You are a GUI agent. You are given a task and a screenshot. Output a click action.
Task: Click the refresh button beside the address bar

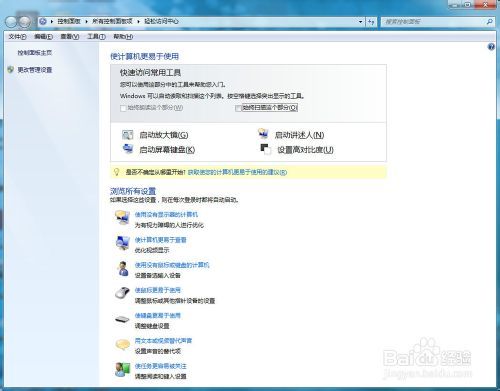(372, 22)
